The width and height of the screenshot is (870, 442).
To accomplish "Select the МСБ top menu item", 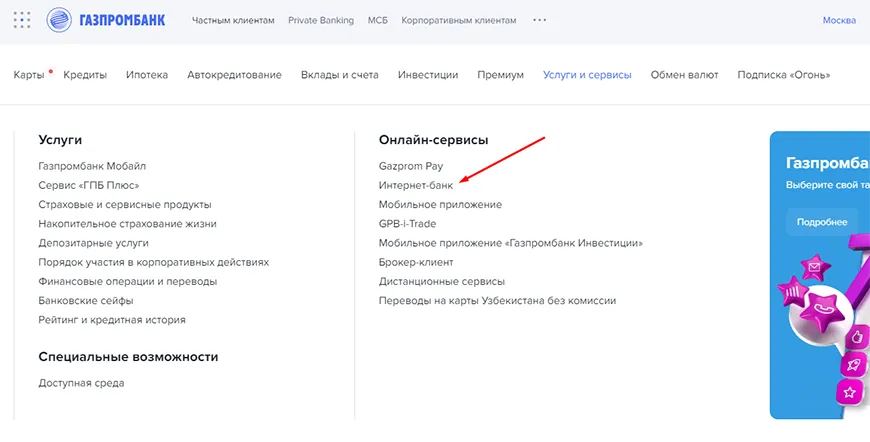I will click(377, 20).
